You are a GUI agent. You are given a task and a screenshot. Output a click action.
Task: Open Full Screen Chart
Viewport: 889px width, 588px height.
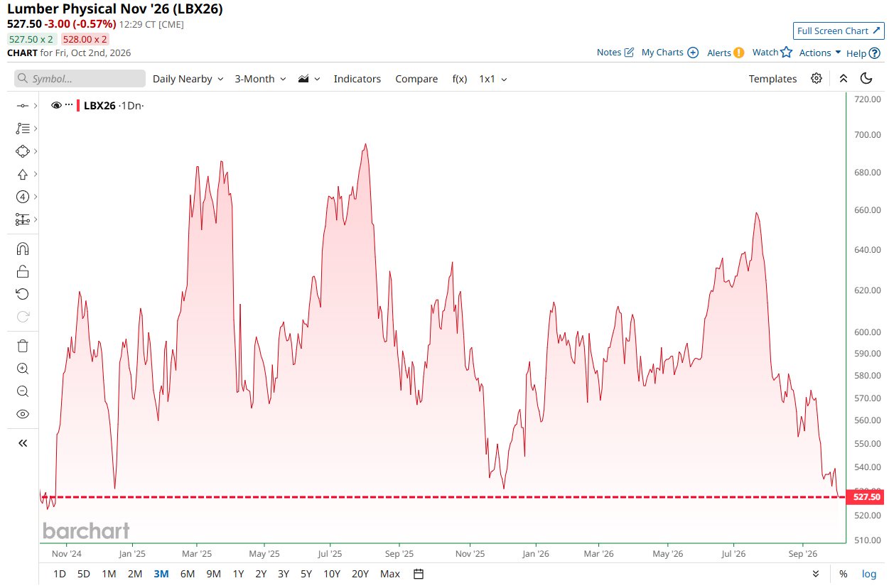pos(839,31)
